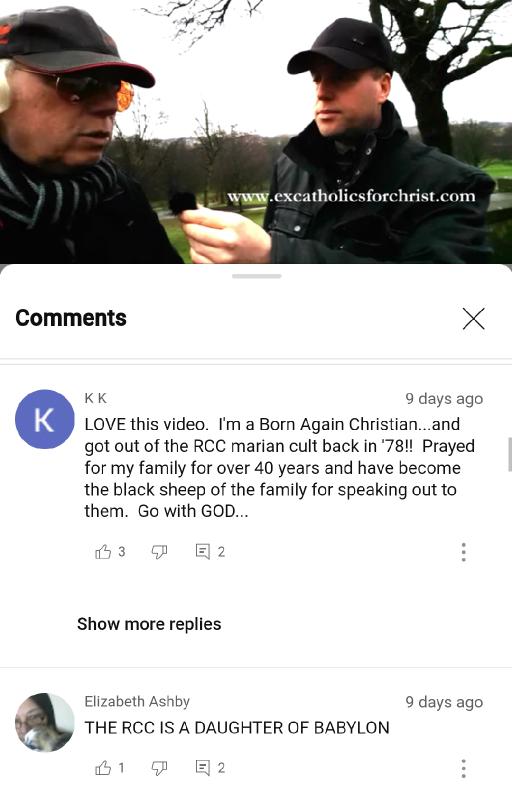Click the "THE RCC IS A DAUGHTER OF BABYLON" comment

(237, 728)
